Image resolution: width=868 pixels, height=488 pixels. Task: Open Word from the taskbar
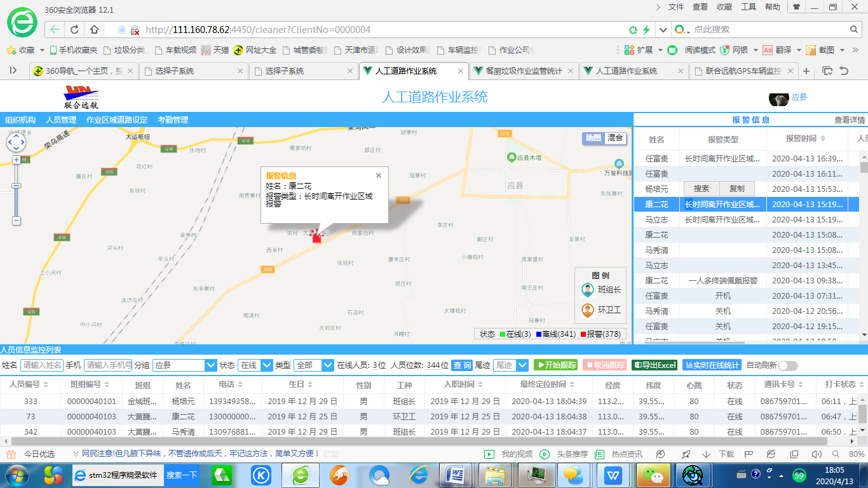[457, 475]
